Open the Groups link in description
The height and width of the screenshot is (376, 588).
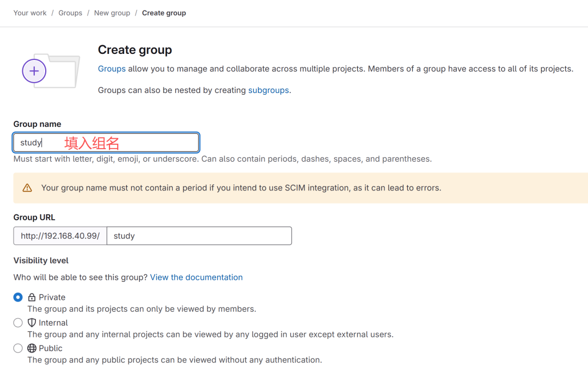tap(112, 69)
